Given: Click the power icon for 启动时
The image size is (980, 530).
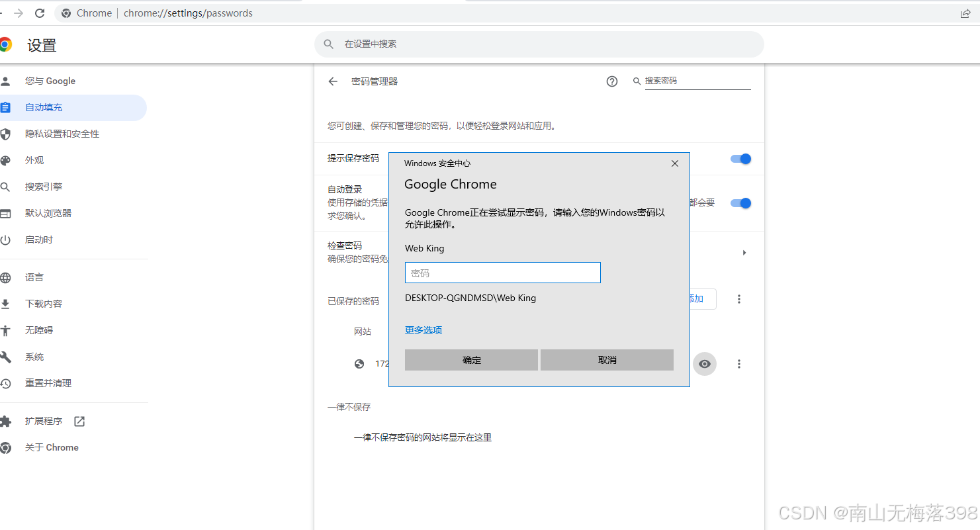Looking at the screenshot, I should pyautogui.click(x=5, y=240).
